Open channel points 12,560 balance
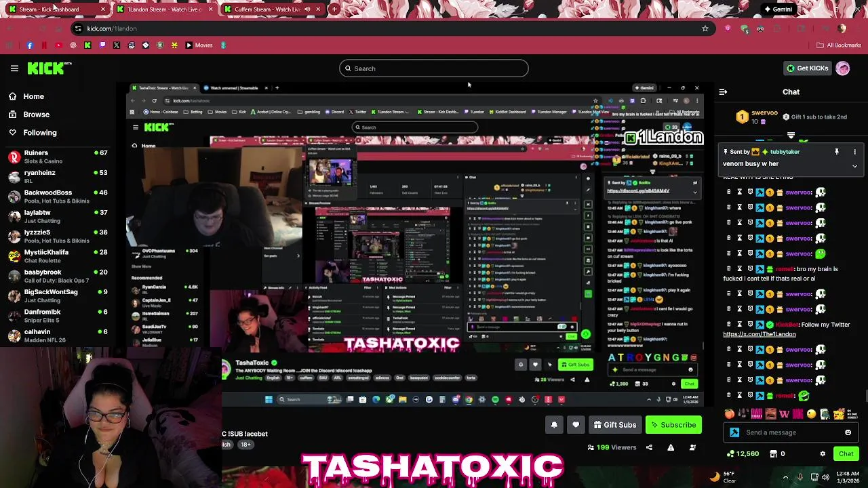This screenshot has height=488, width=868. [x=742, y=454]
